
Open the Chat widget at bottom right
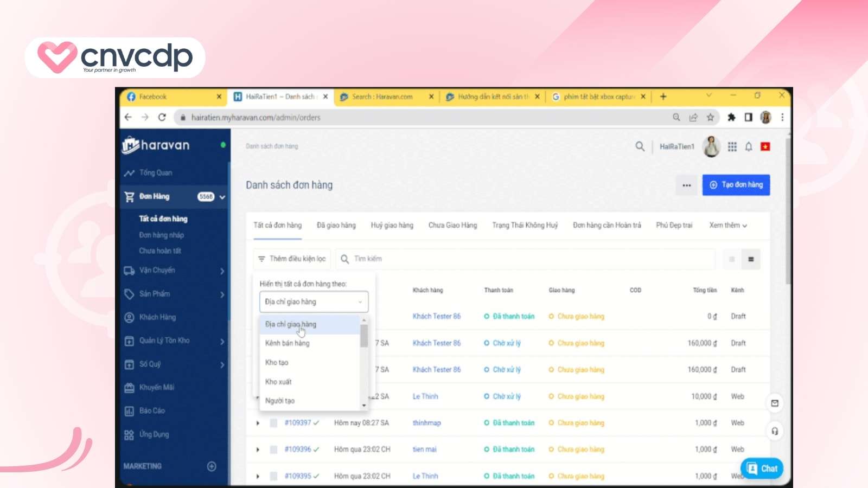tap(762, 468)
